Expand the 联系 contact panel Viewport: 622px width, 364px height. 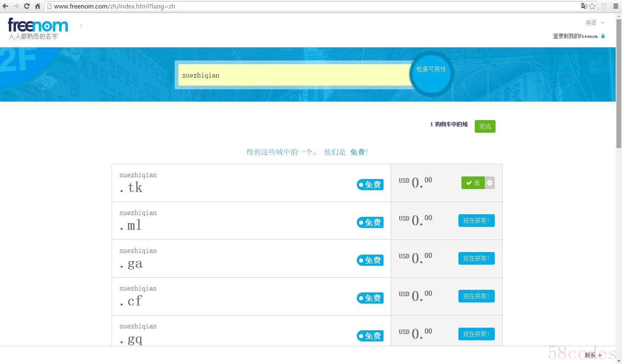point(593,355)
